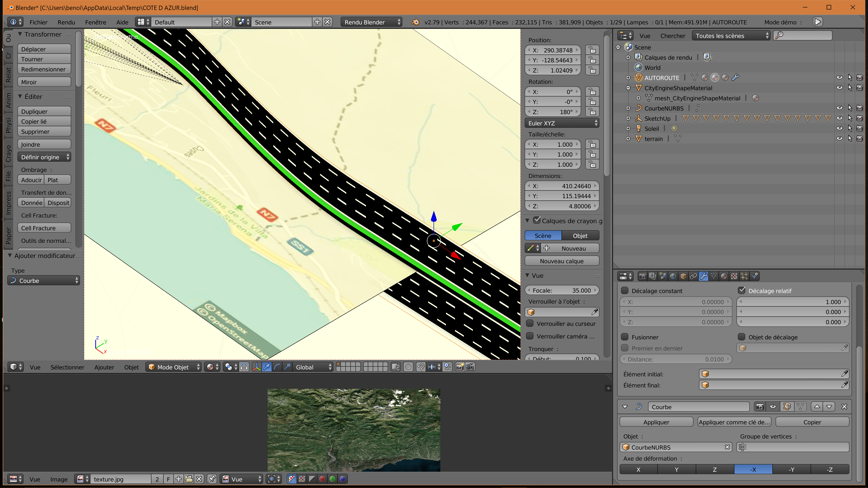The height and width of the screenshot is (488, 868).
Task: Lock the Rotation Z value
Action: [592, 112]
